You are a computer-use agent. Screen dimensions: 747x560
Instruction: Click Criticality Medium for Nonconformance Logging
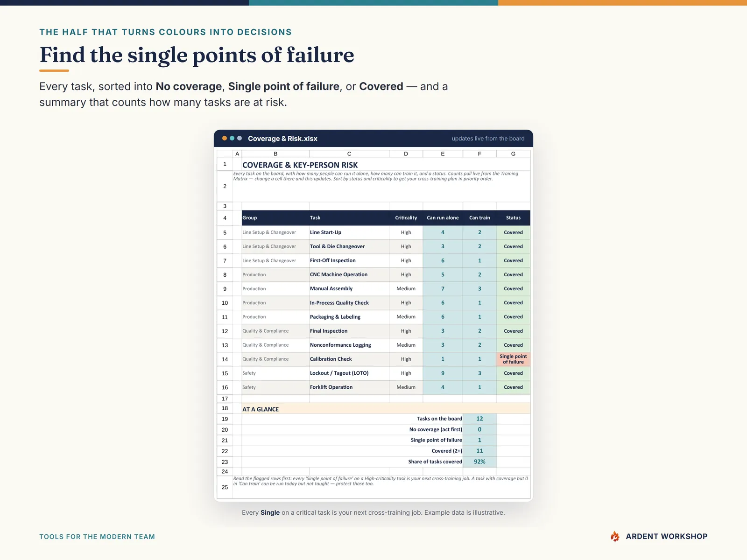(406, 345)
